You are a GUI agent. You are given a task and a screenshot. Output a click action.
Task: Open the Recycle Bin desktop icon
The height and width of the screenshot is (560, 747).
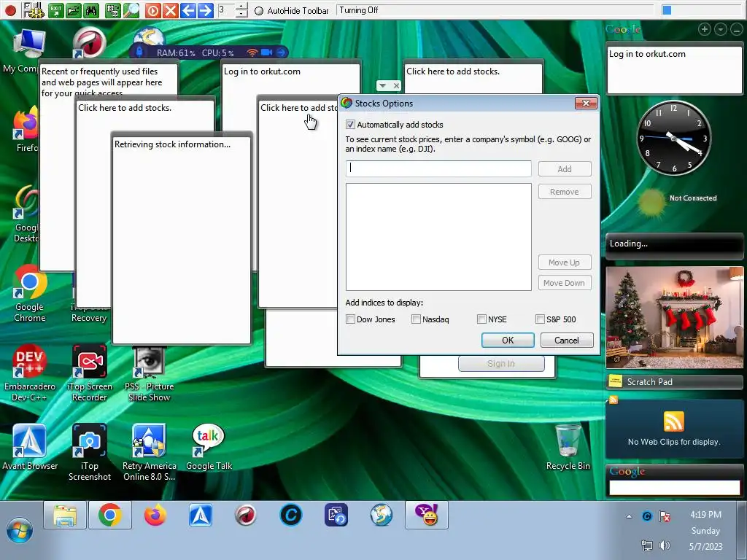[x=568, y=447]
